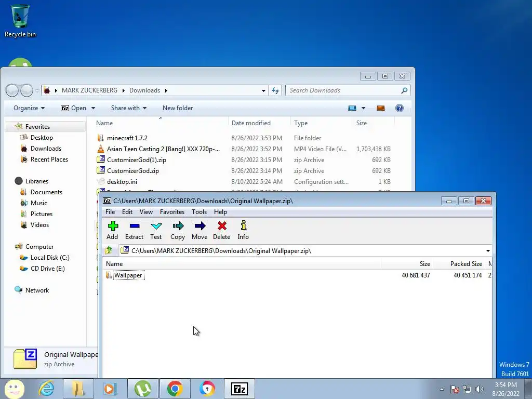
Task: Open the Info tool in 7-Zip
Action: 243,230
